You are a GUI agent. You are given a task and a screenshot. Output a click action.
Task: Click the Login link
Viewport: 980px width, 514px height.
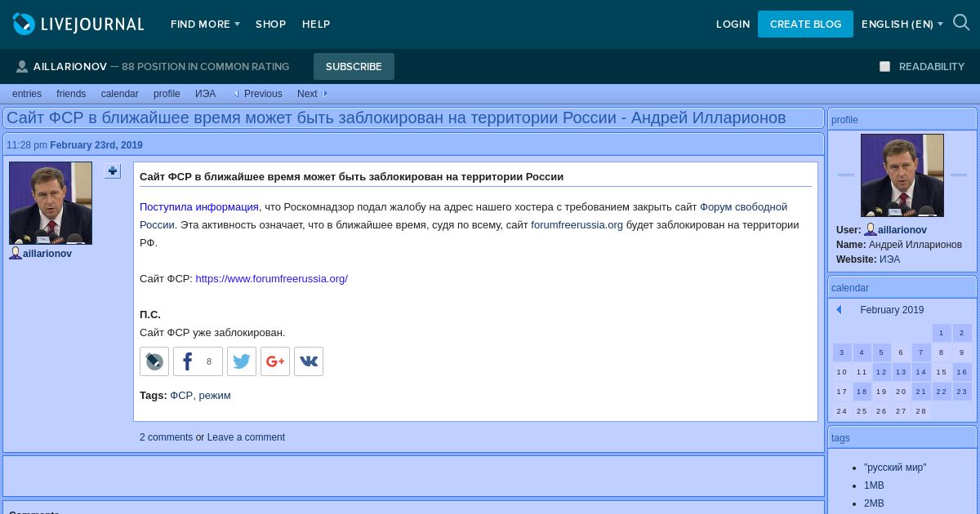point(733,24)
